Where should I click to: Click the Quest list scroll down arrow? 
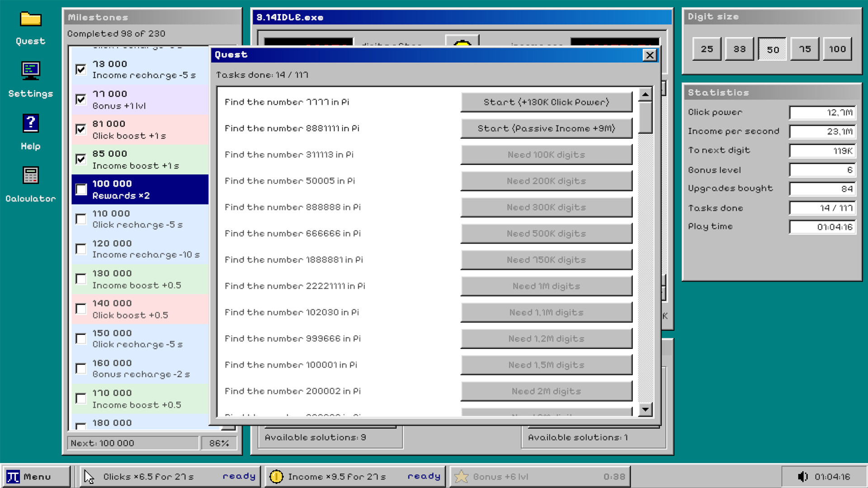[x=645, y=409]
